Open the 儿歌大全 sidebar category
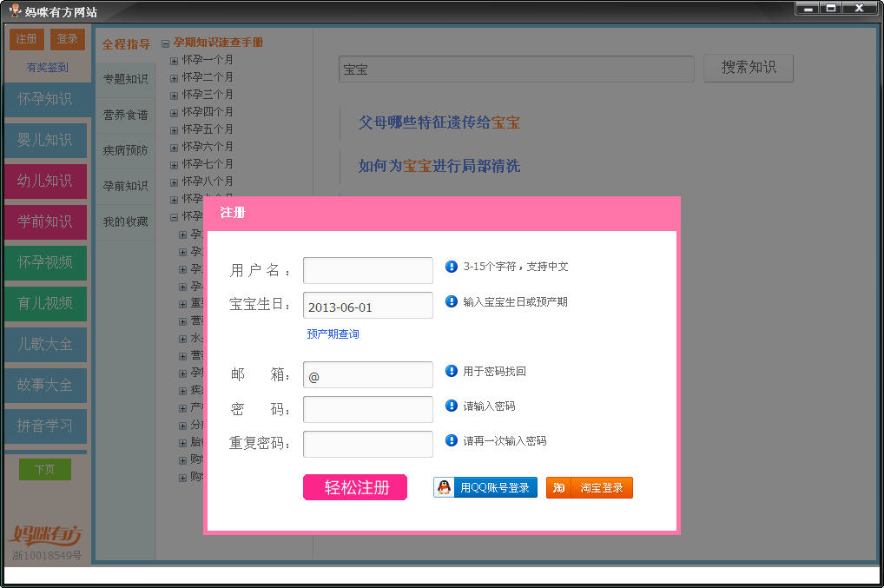Image resolution: width=884 pixels, height=588 pixels. click(x=45, y=344)
